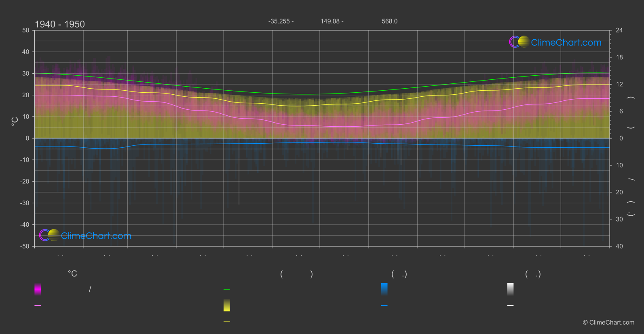Click the 18 tick on the right axis
Image resolution: width=644 pixels, height=334 pixels.
(x=619, y=57)
